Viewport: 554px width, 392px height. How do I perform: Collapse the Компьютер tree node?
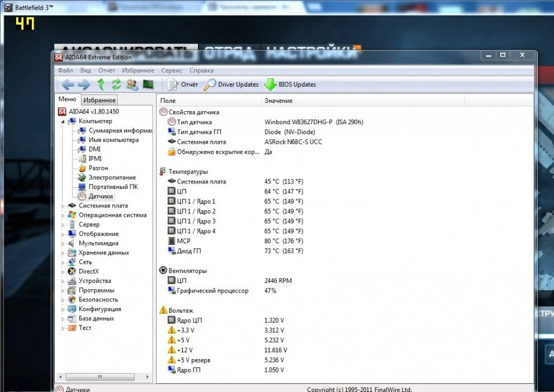pyautogui.click(x=64, y=121)
